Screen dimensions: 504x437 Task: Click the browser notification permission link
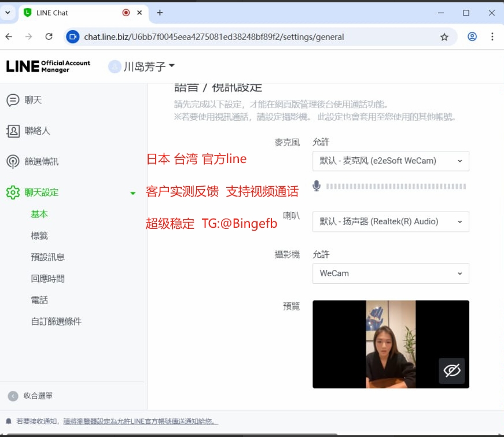[141, 421]
